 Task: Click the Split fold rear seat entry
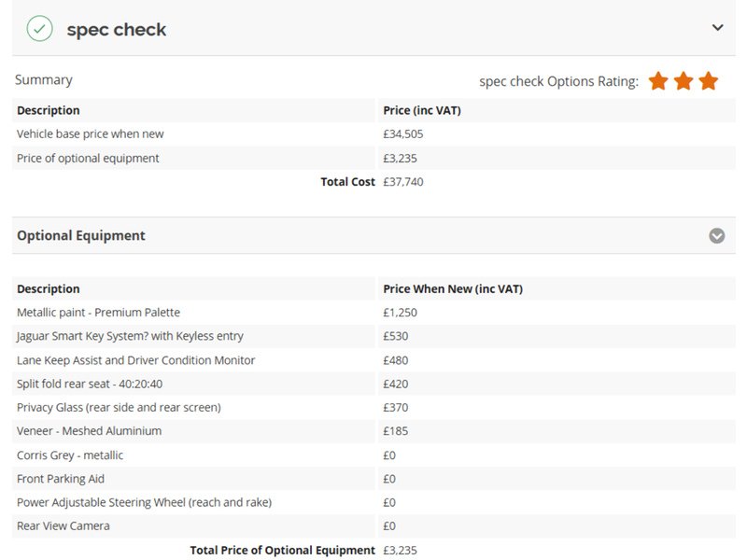[90, 384]
